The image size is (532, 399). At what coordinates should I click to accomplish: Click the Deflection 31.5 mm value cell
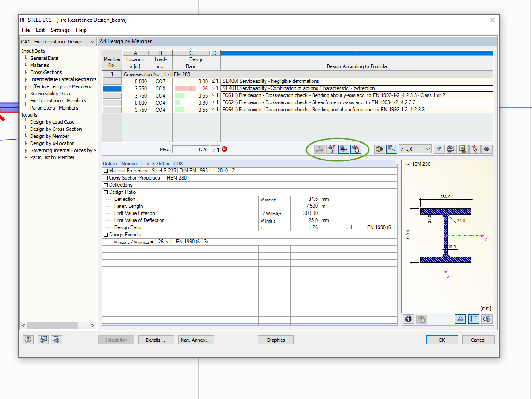click(x=305, y=199)
